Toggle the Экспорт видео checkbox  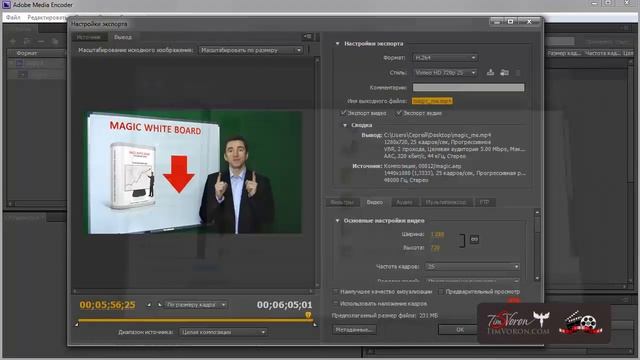pyautogui.click(x=343, y=113)
